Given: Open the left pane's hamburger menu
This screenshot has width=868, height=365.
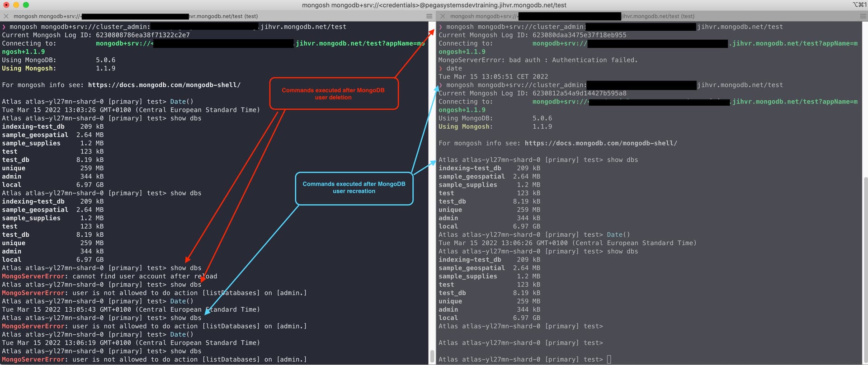Looking at the screenshot, I should click(x=429, y=16).
